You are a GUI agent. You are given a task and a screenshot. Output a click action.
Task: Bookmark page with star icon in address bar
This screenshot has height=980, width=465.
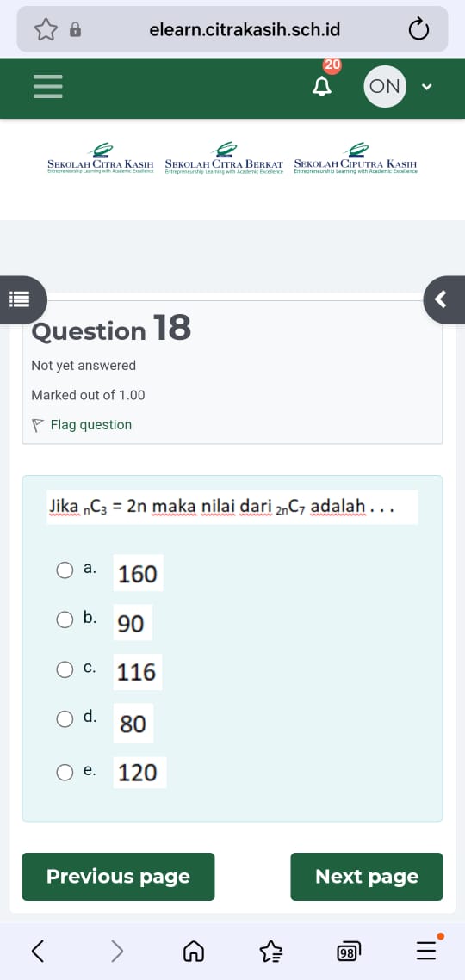tap(46, 29)
